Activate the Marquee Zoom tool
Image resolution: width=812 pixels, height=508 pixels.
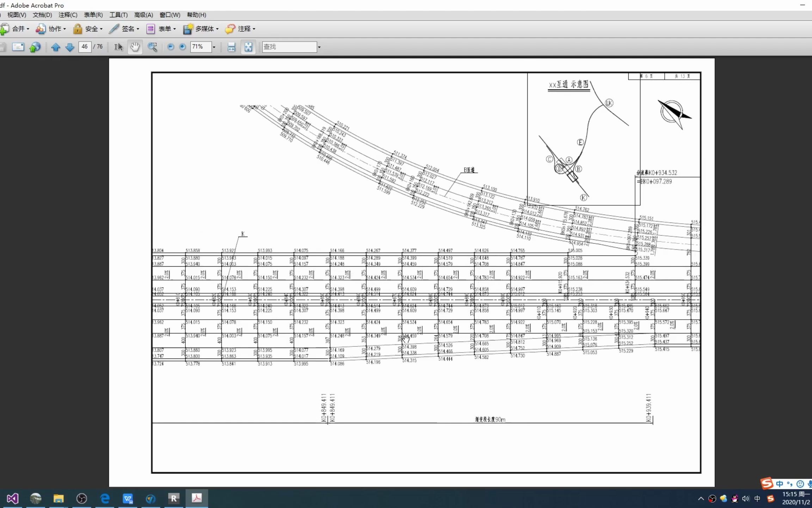click(152, 47)
